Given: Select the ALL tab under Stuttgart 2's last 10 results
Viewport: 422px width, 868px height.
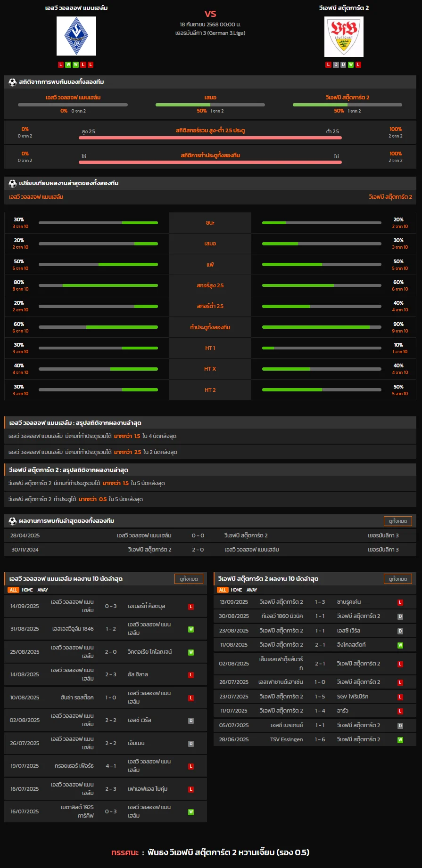Looking at the screenshot, I should click(223, 590).
